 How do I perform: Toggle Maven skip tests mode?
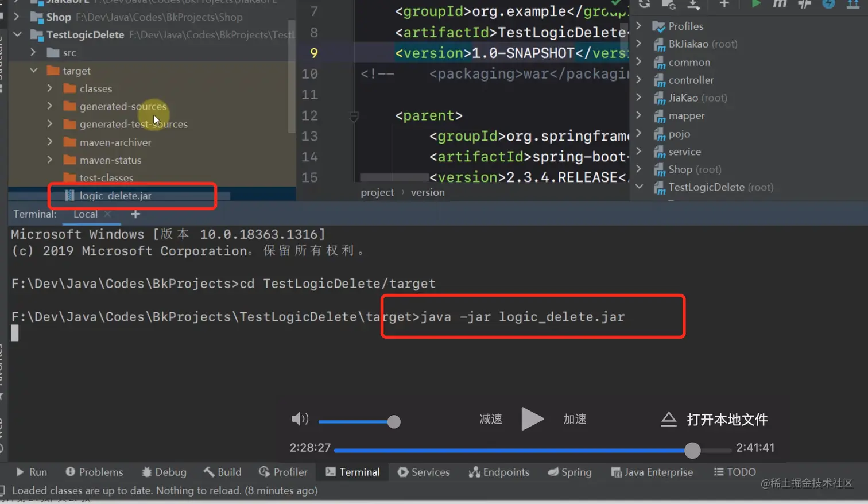[804, 4]
